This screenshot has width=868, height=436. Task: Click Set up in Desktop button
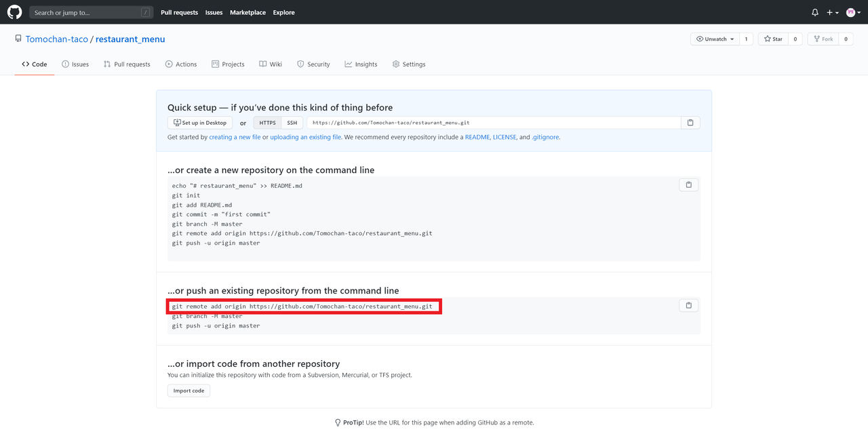click(x=200, y=123)
